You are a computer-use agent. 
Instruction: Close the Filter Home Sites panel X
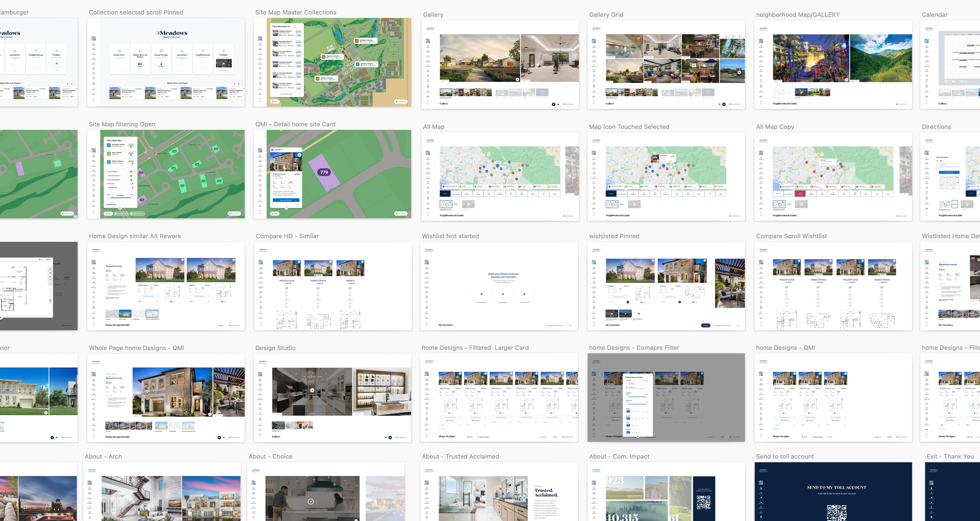click(120, 208)
